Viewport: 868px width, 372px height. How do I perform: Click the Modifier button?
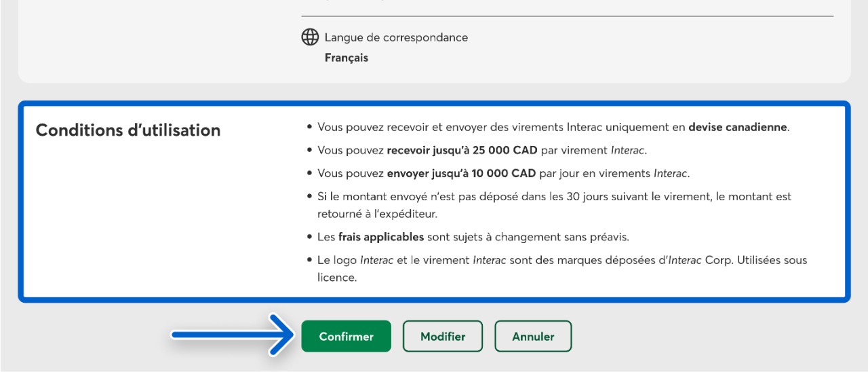click(x=443, y=337)
